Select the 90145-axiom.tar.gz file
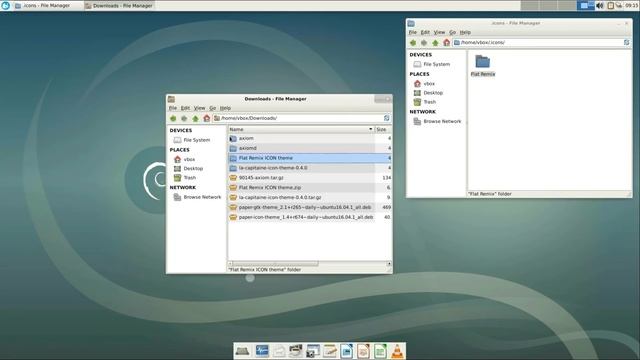The height and width of the screenshot is (360, 640). click(309, 178)
